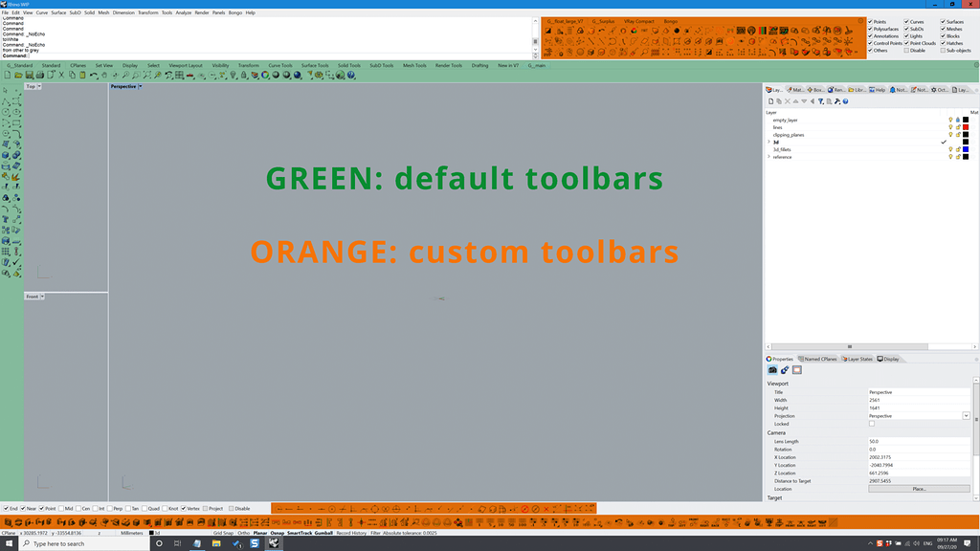Click the Undo arrow icon
Viewport: 980px width, 551px height.
(93, 75)
